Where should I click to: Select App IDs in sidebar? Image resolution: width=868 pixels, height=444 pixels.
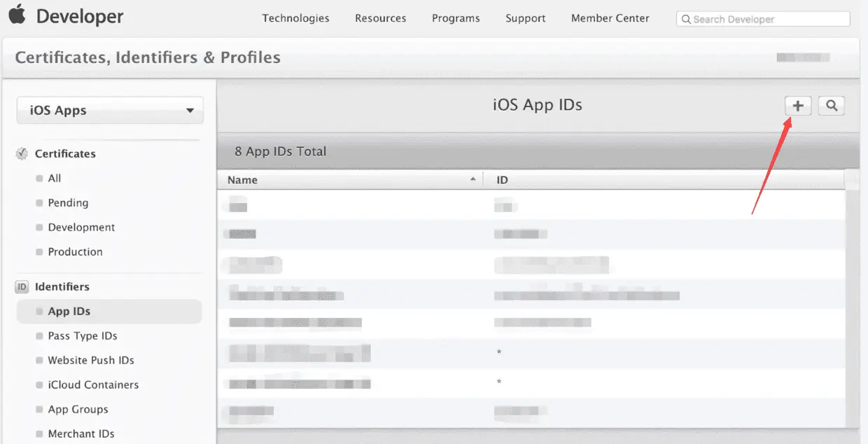coord(109,312)
